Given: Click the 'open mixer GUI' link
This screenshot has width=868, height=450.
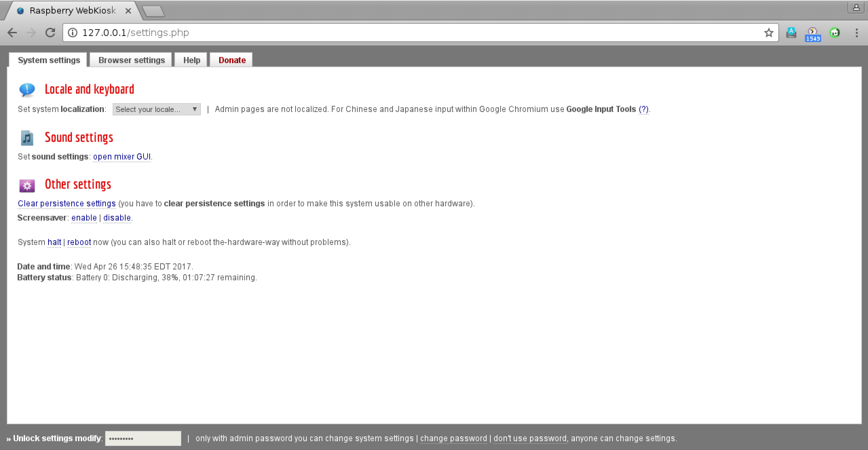Looking at the screenshot, I should pos(122,156).
